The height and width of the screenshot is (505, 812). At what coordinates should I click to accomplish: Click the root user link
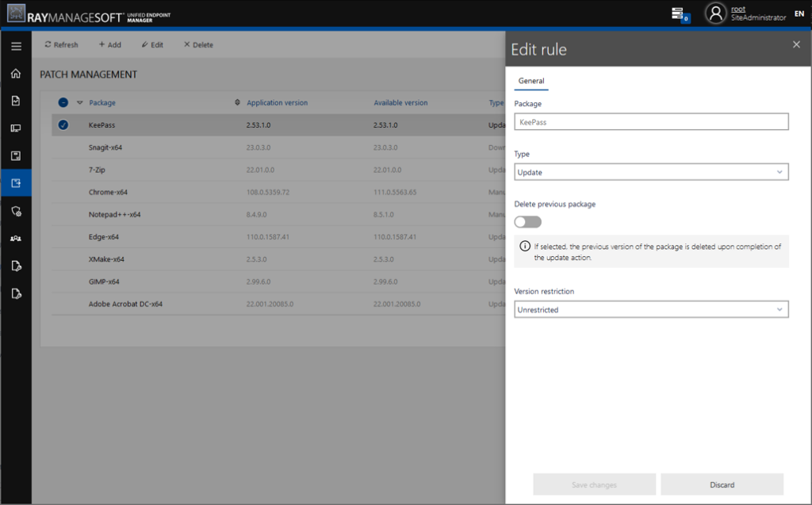[x=738, y=9]
